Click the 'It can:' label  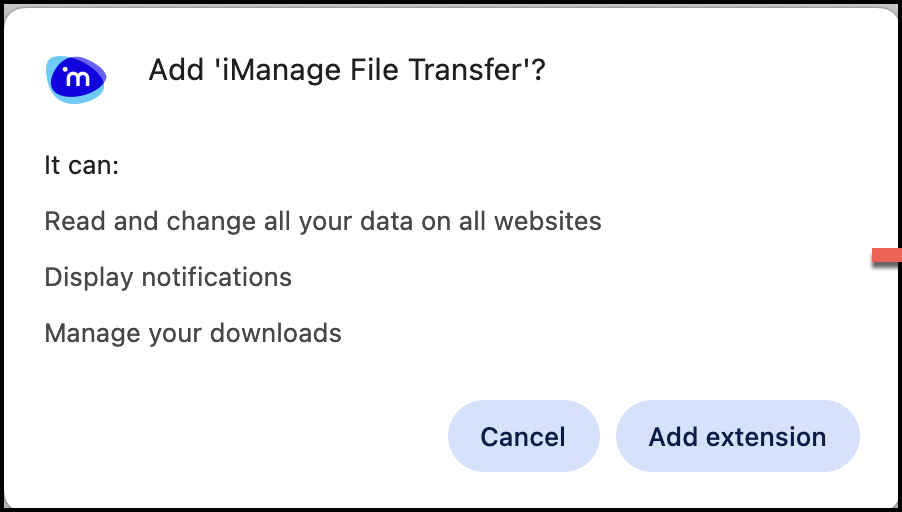[x=82, y=165]
